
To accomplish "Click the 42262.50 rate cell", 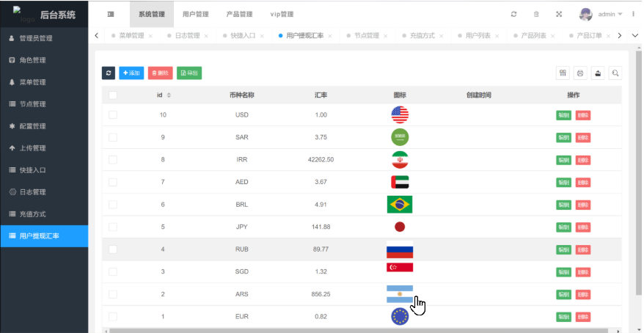I will tap(321, 160).
